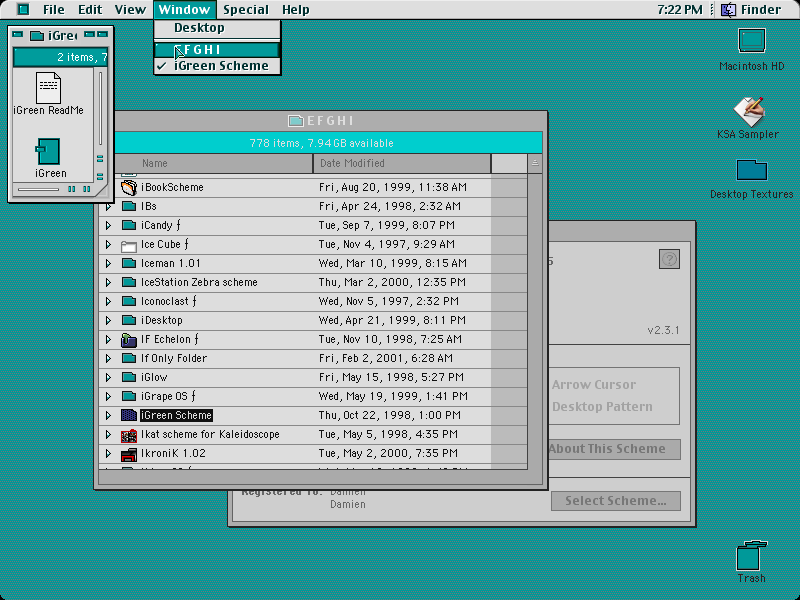
Task: Click the About This Scheme button
Action: pos(614,449)
